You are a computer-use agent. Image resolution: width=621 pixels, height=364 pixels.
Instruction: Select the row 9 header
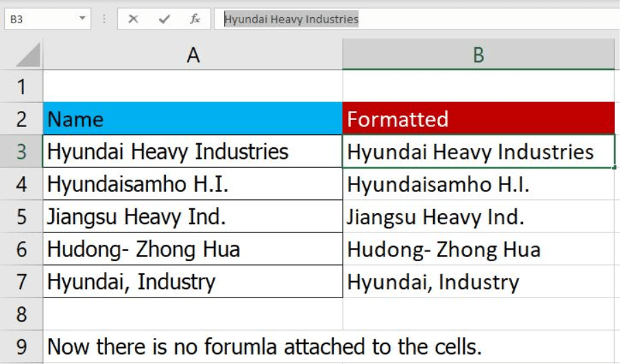tap(21, 347)
